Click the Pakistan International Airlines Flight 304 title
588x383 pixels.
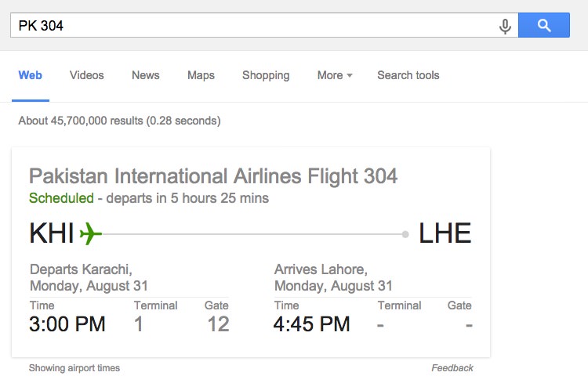(213, 176)
